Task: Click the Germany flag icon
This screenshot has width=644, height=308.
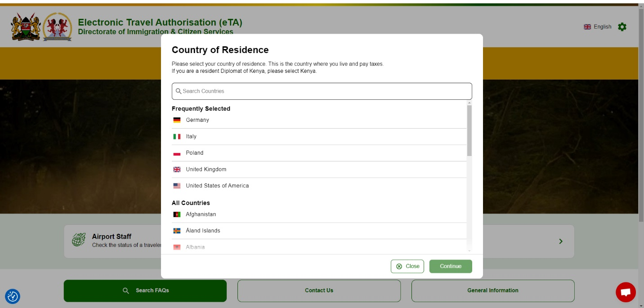Action: click(177, 120)
